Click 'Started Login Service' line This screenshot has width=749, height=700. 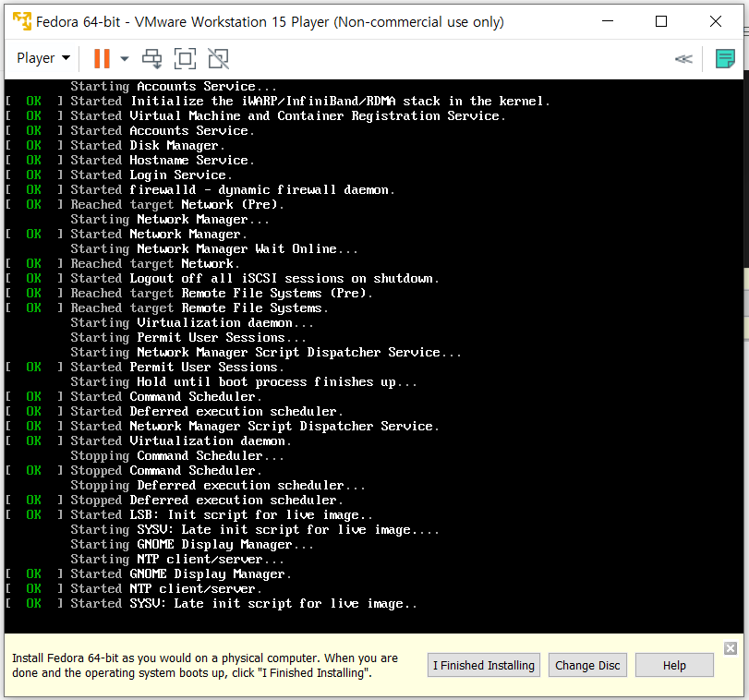click(119, 175)
